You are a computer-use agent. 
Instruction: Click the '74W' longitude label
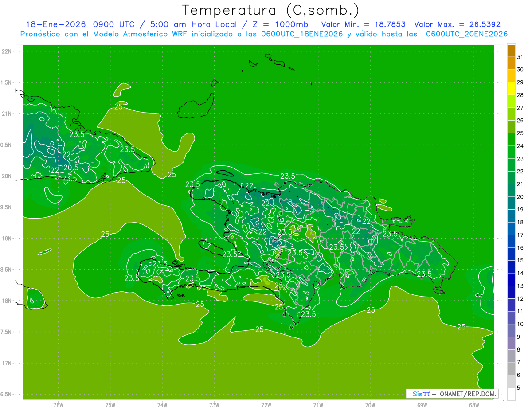162,405
